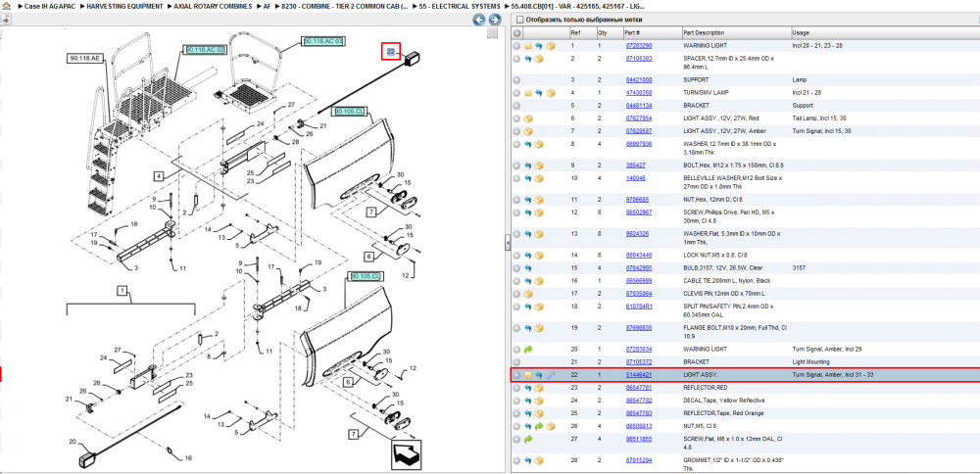This screenshot has height=474, width=980.
Task: Click wrench icon in LIGHT ASSY. row 22
Action: click(x=550, y=375)
